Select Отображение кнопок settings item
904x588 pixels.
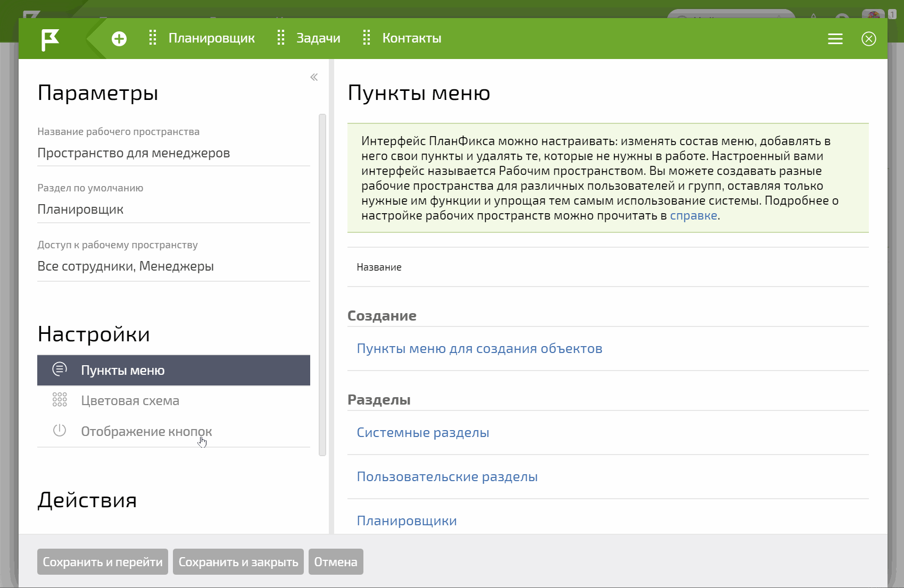coord(173,431)
